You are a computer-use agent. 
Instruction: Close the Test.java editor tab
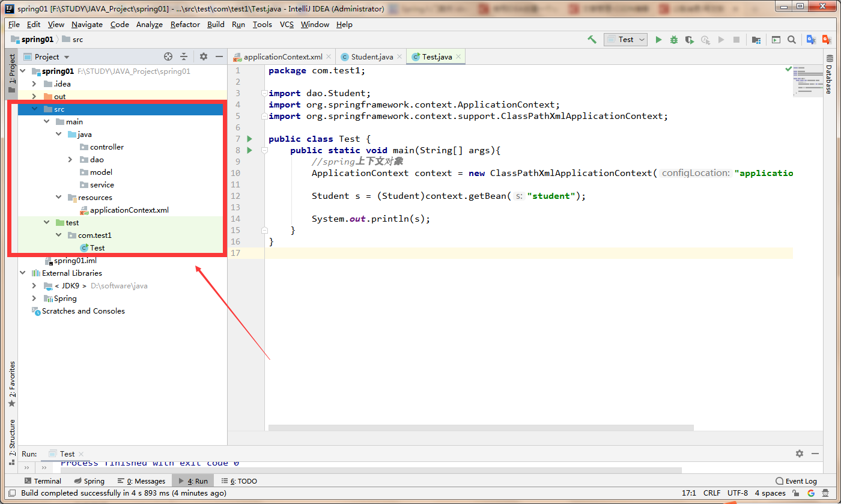459,56
